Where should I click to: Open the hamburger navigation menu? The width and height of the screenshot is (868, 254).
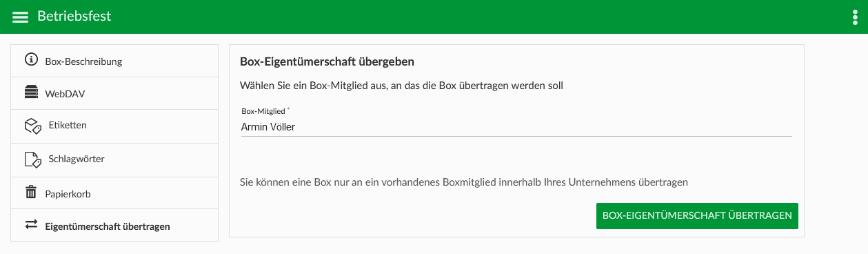tap(20, 17)
